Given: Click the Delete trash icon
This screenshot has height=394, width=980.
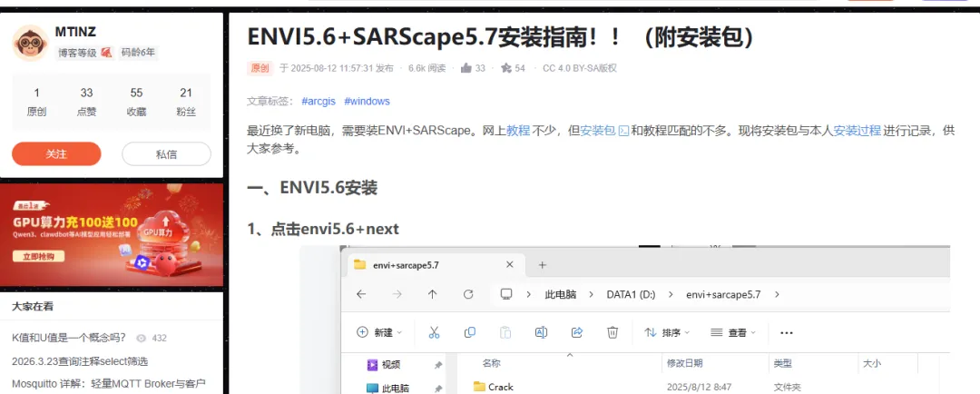Looking at the screenshot, I should pyautogui.click(x=613, y=332).
